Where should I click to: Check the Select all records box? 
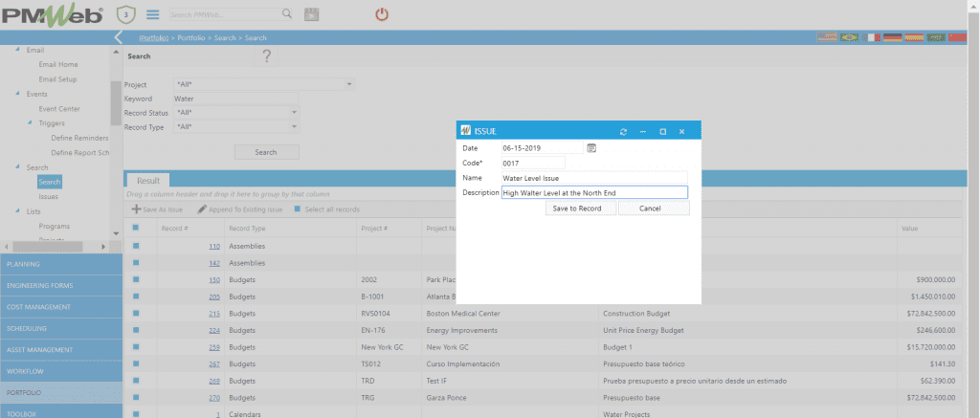coord(298,209)
